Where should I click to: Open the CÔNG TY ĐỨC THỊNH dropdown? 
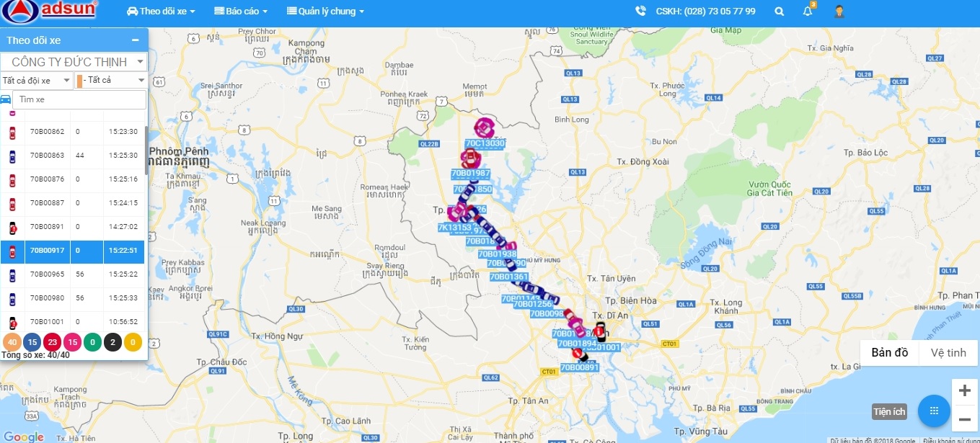coord(74,62)
